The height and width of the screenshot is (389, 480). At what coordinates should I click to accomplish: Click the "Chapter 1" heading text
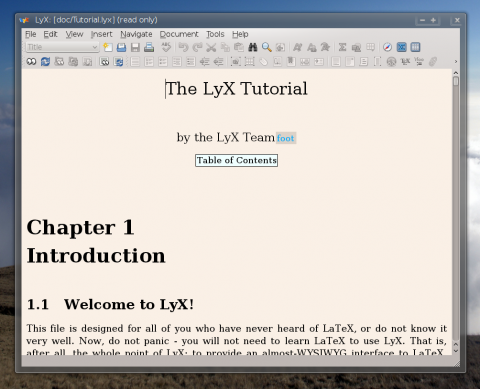tap(80, 227)
